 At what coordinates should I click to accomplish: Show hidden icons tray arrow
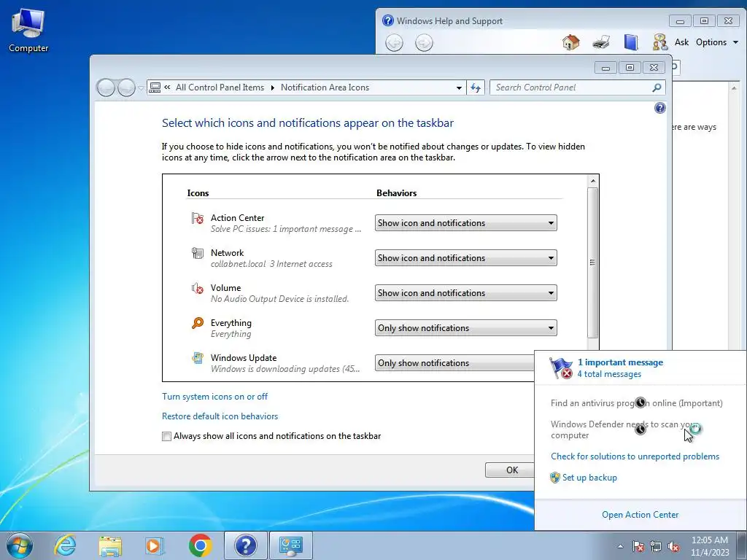620,547
